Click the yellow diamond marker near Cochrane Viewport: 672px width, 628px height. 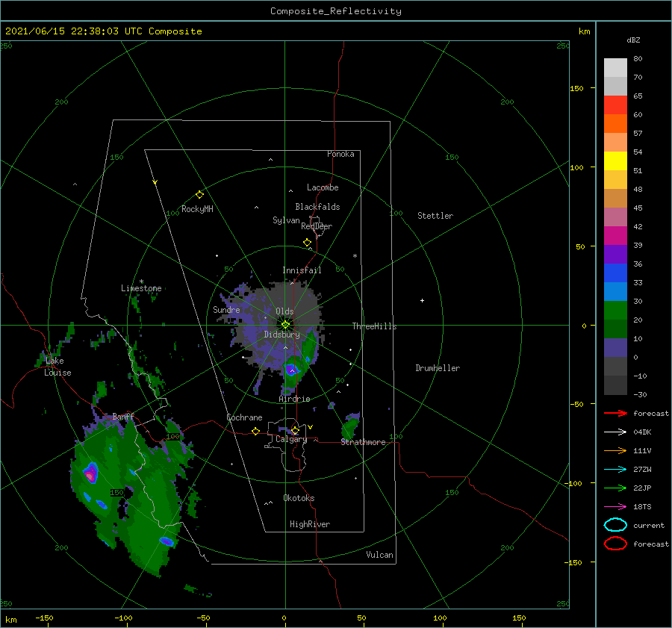click(255, 431)
